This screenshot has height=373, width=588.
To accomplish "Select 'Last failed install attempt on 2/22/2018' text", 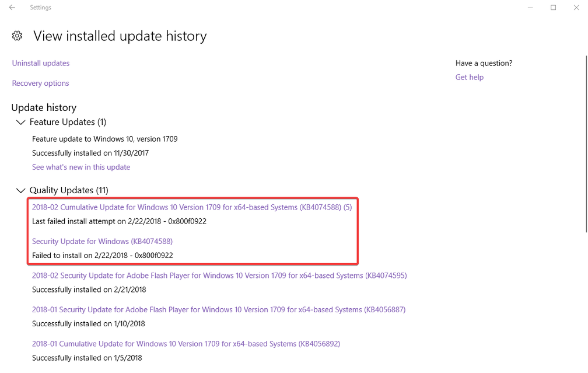I will [x=96, y=221].
